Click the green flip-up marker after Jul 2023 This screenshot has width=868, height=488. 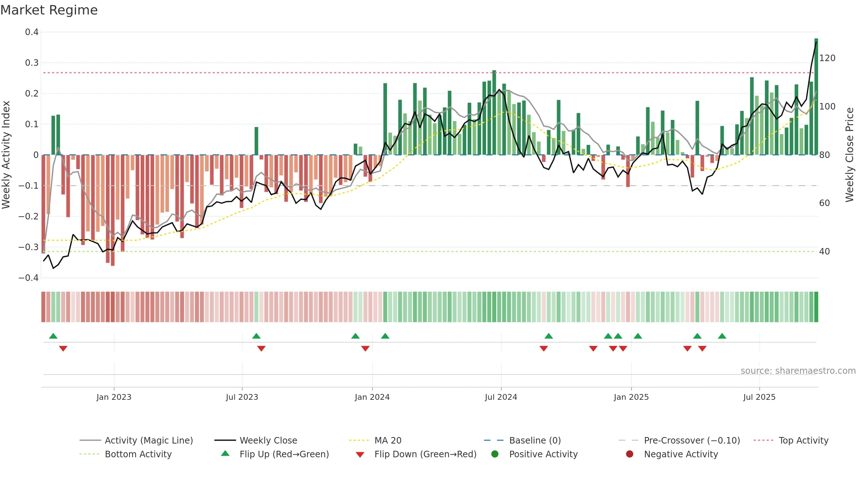click(256, 336)
